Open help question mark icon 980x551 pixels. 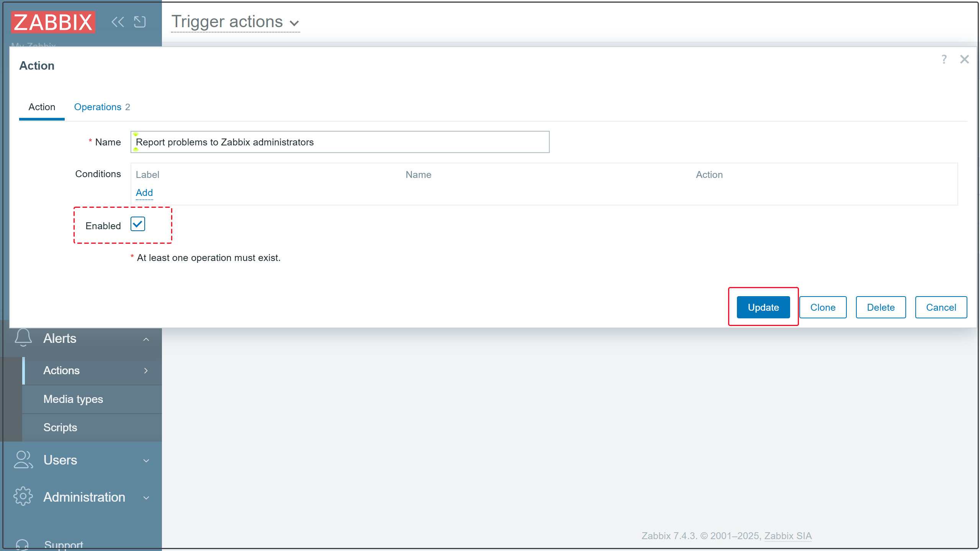[944, 59]
